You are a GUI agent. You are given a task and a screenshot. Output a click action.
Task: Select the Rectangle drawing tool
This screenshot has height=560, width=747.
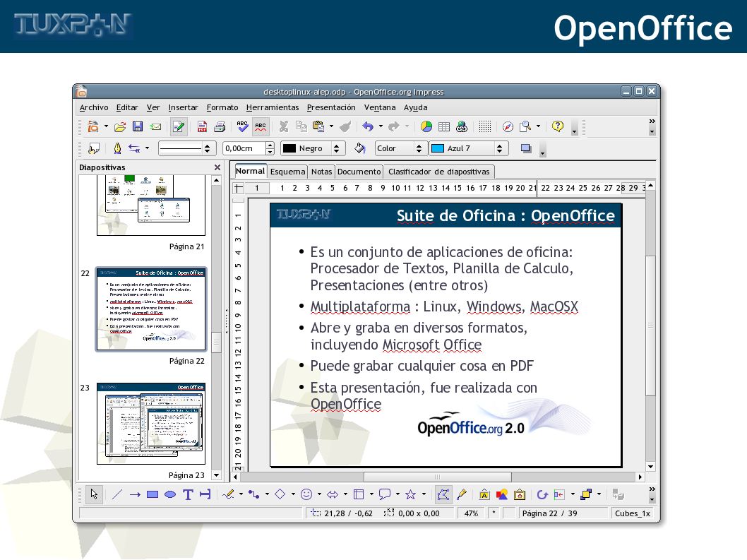tap(153, 495)
